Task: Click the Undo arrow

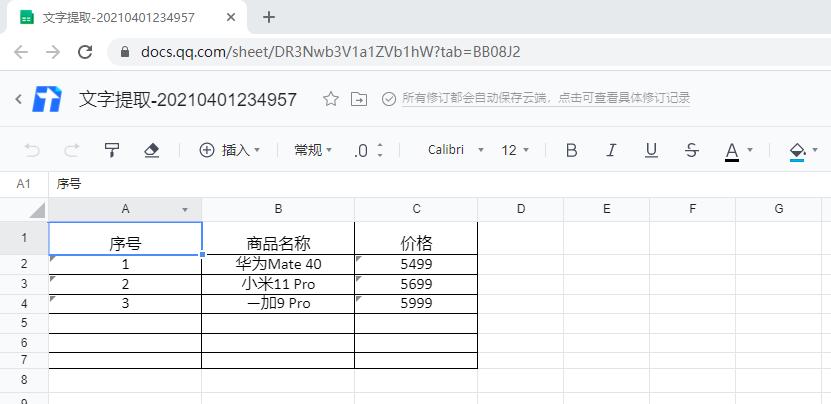Action: pos(32,151)
